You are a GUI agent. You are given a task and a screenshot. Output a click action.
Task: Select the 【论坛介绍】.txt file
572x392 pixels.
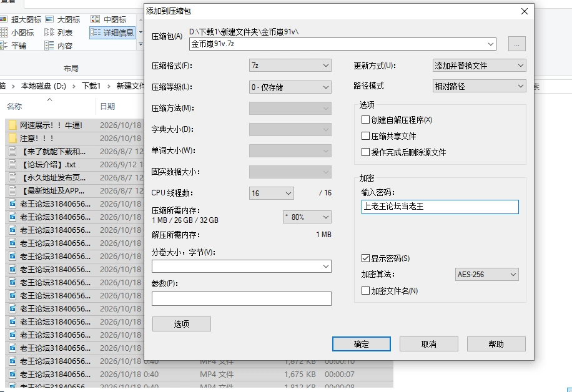click(48, 165)
